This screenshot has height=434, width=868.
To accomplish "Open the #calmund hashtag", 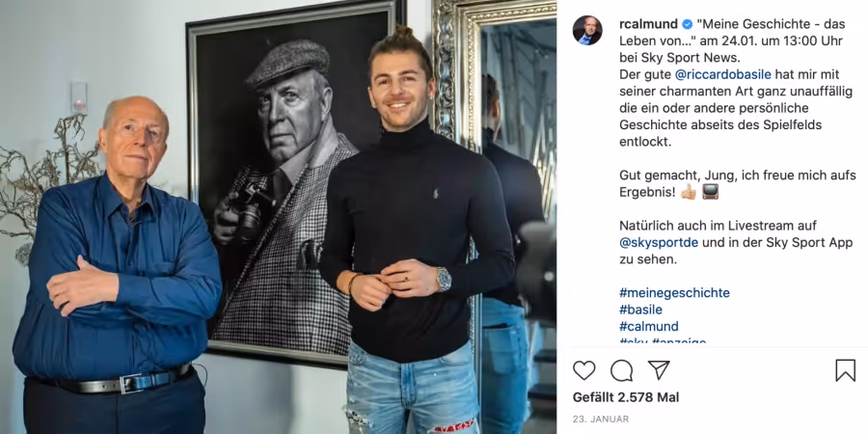I will tap(649, 326).
